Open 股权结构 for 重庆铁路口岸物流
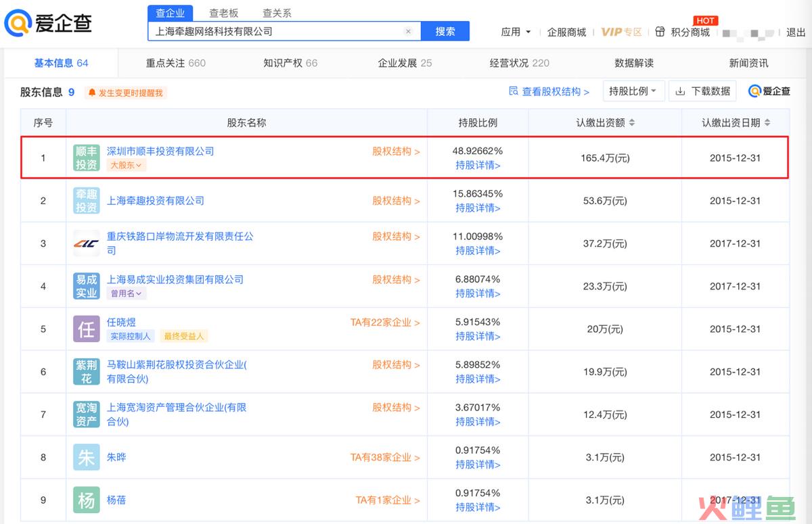 coord(396,237)
